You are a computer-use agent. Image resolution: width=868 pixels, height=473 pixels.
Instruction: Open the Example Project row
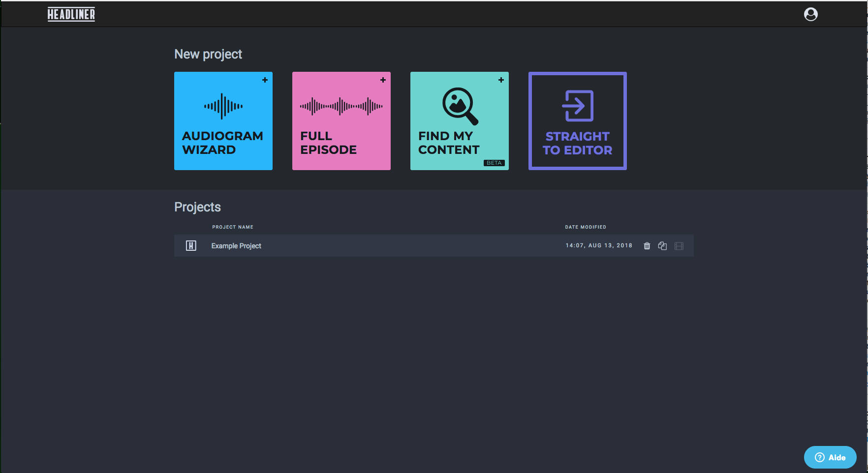coord(434,245)
